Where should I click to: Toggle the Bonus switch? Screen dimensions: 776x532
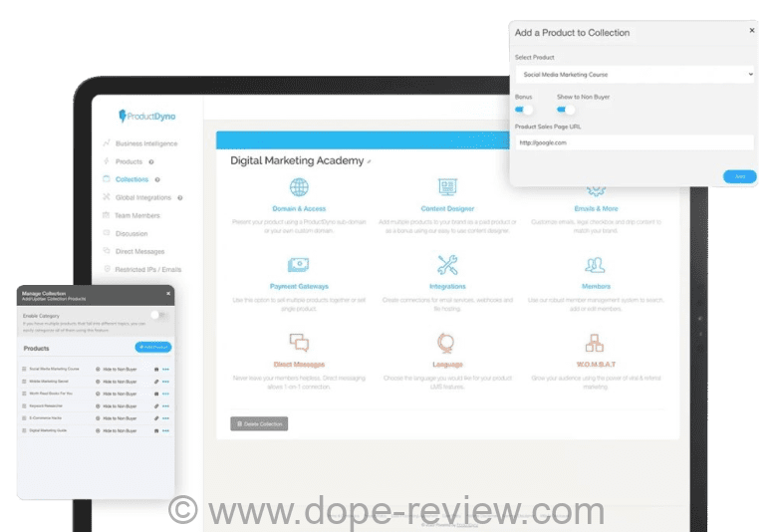coord(524,110)
